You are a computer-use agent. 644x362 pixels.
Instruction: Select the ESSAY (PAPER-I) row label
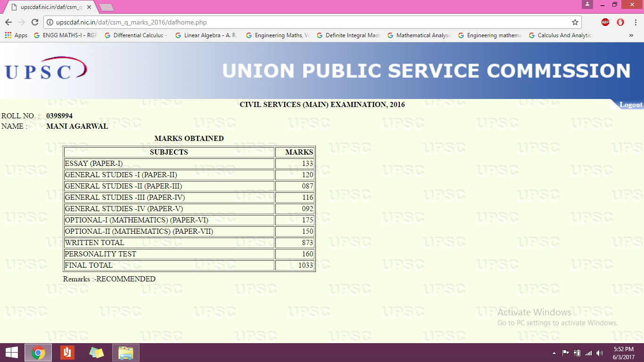tap(93, 164)
